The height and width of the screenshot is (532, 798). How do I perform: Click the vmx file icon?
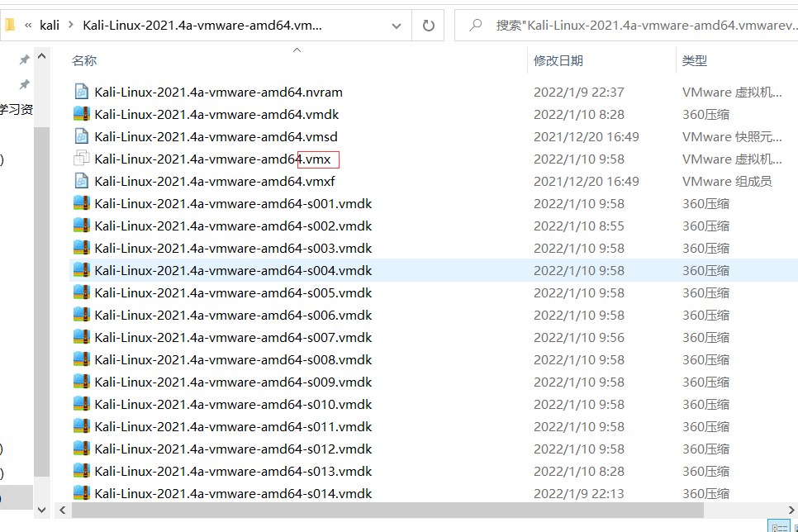[82, 159]
